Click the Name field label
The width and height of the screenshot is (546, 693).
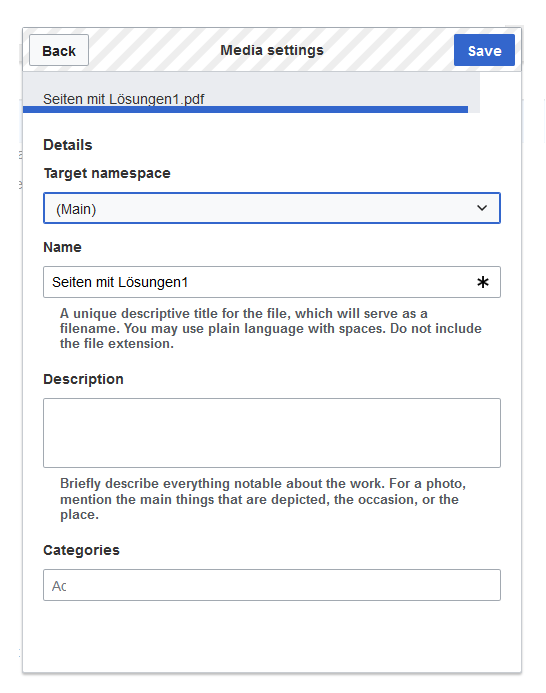tap(62, 247)
